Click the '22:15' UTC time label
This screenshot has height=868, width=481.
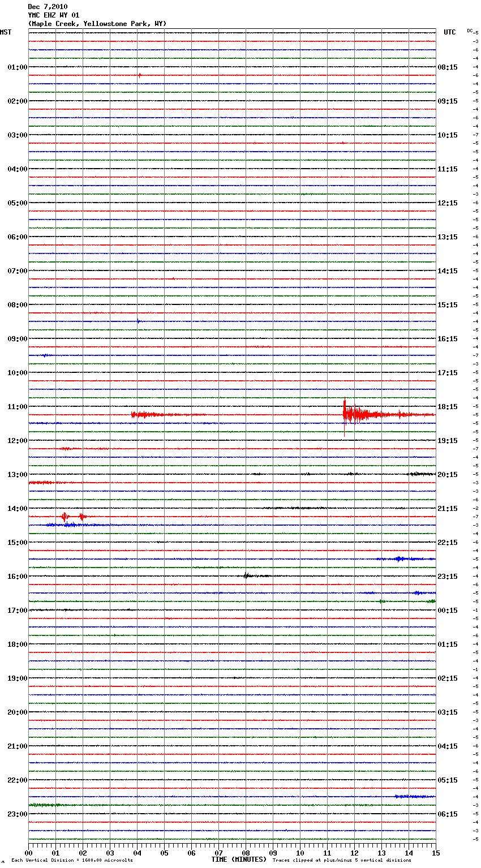click(x=448, y=543)
